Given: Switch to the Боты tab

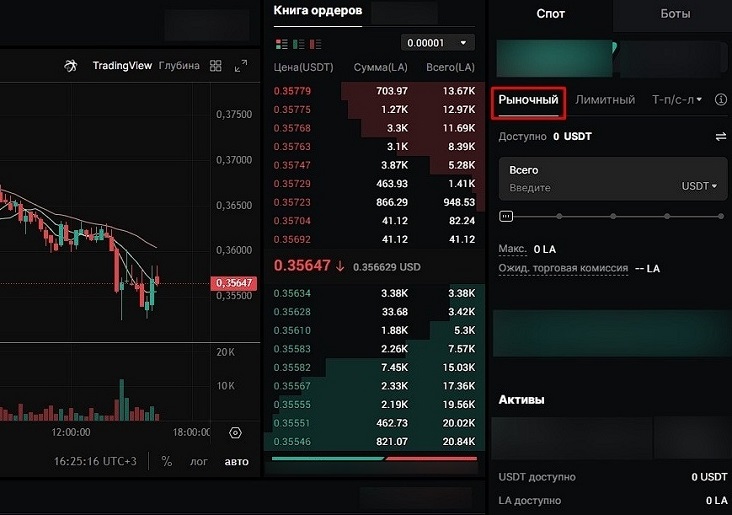Looking at the screenshot, I should [675, 14].
